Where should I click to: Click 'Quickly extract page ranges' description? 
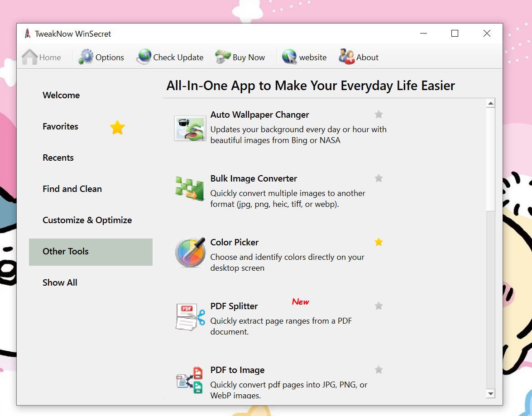pos(281,326)
